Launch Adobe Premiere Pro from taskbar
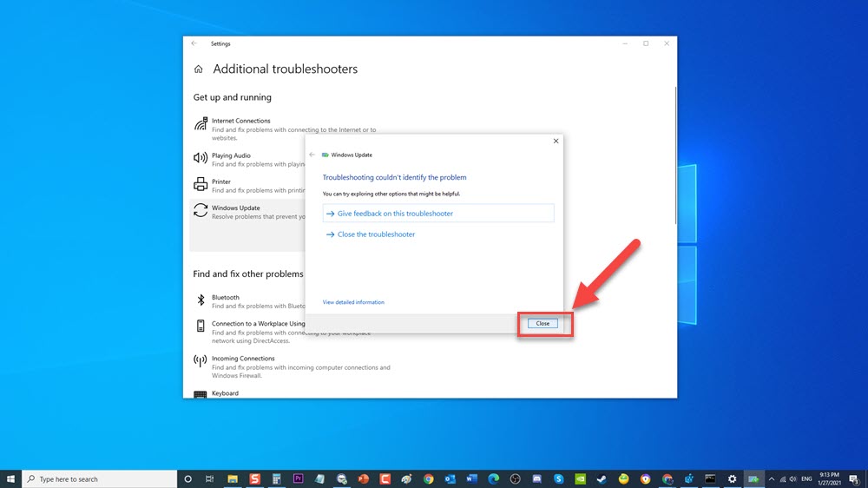The width and height of the screenshot is (868, 488). 298,479
